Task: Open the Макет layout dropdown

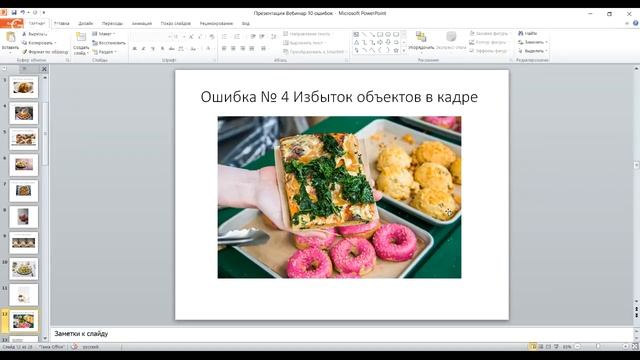Action: [x=104, y=34]
